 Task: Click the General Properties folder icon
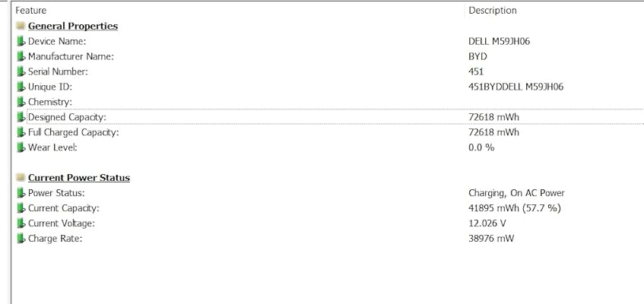tap(21, 26)
